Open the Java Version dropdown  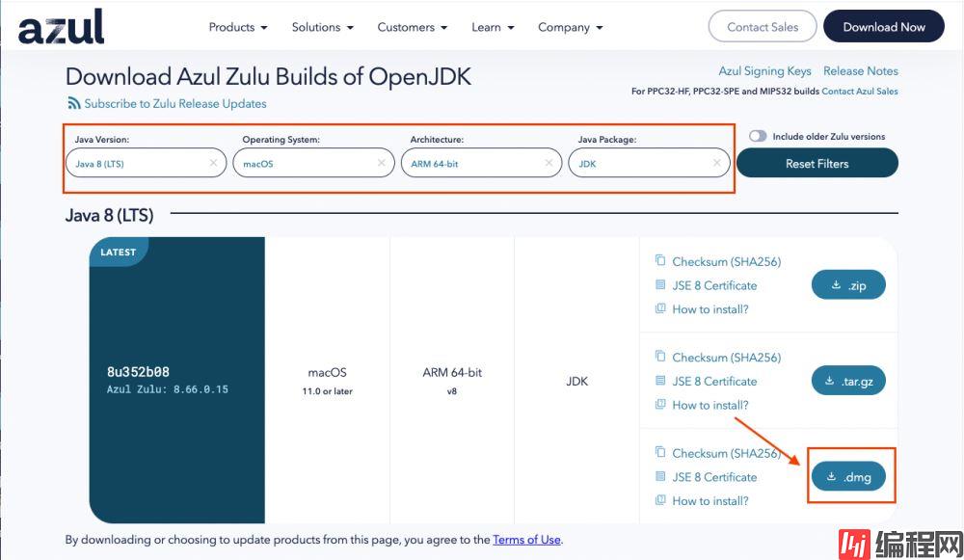click(x=135, y=164)
